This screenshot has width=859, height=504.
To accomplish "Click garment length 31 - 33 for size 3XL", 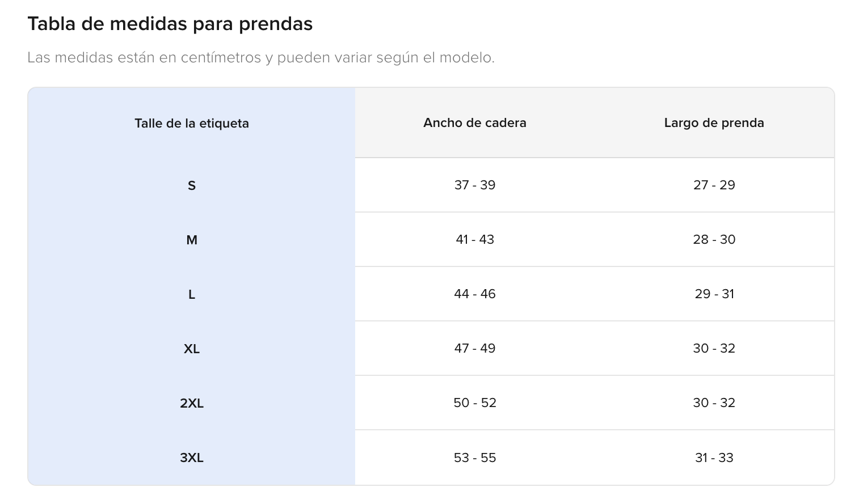I will 714,458.
